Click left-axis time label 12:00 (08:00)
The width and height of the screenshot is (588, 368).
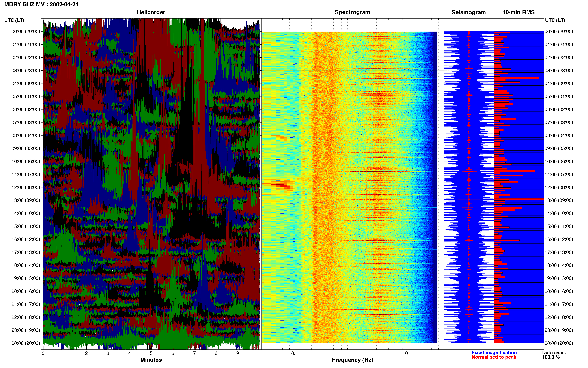tap(26, 187)
